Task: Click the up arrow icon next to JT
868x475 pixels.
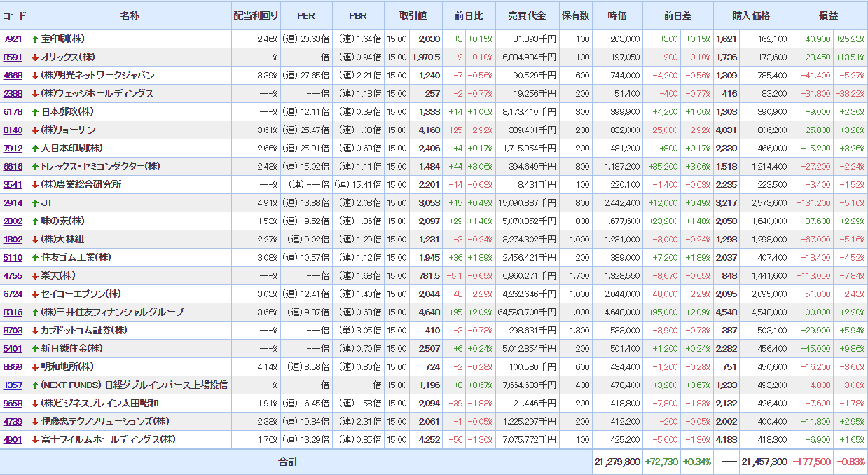Action: coord(35,203)
